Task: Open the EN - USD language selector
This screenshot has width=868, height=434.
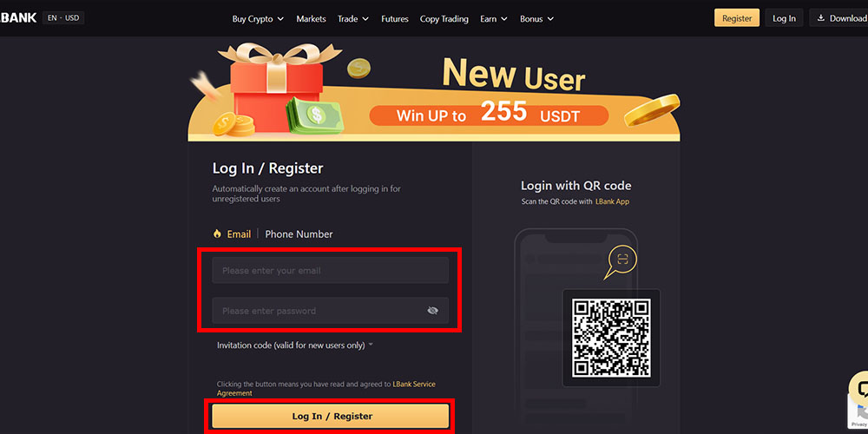Action: tap(63, 17)
